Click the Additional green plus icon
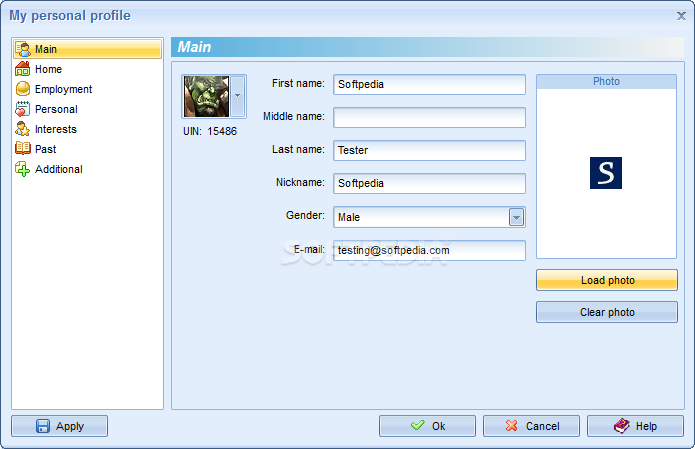This screenshot has height=449, width=695. (23, 169)
